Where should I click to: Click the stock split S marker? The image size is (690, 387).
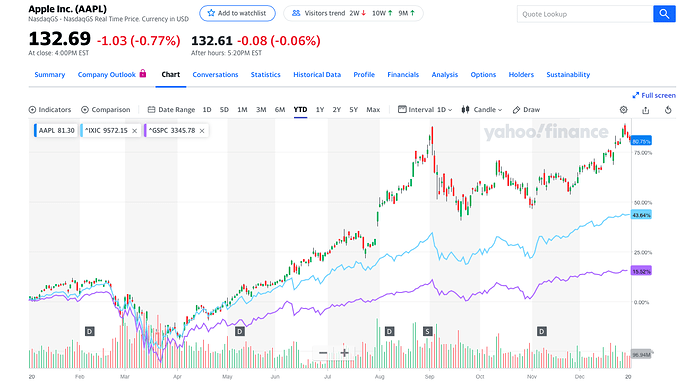point(428,331)
